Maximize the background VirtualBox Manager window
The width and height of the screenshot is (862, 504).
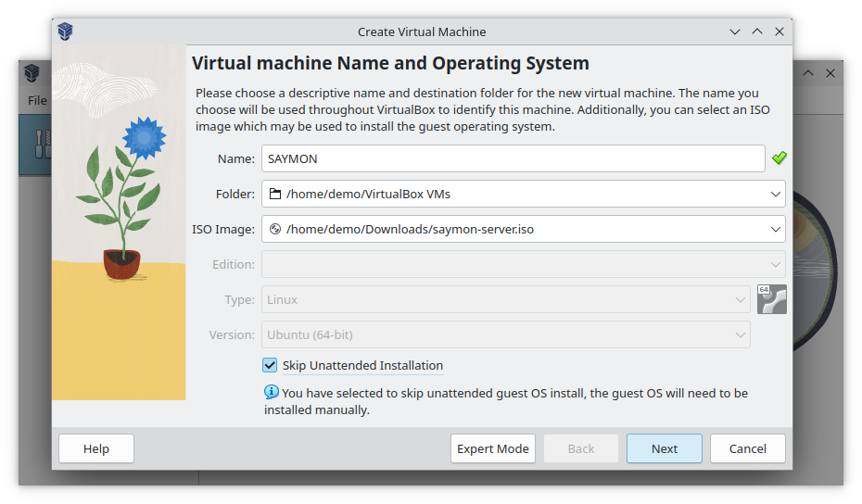point(808,73)
